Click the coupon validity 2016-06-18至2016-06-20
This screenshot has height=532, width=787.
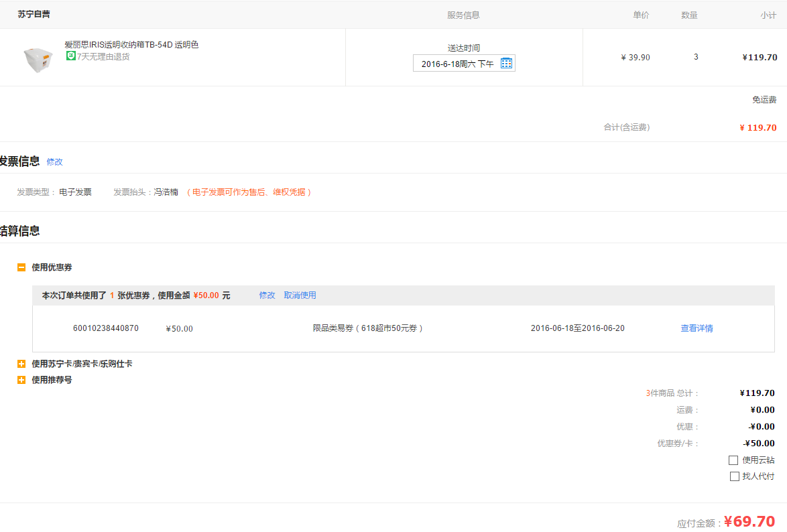[x=578, y=328]
